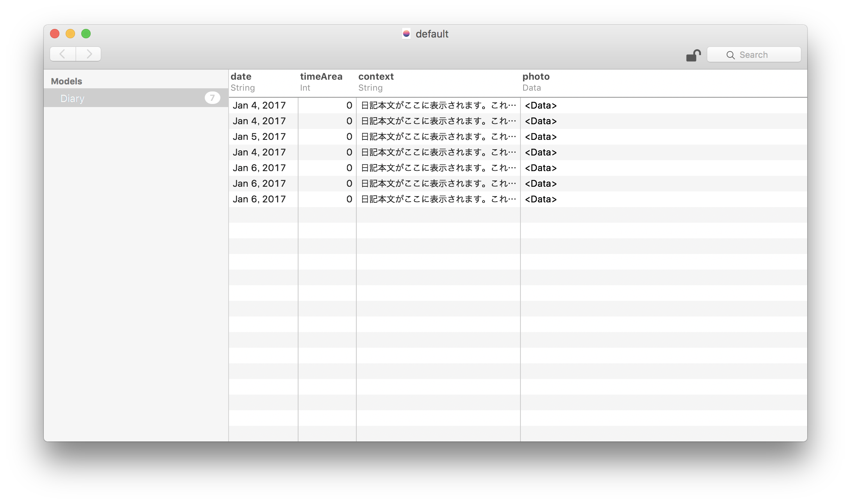Select the Jan 5, 2017 date cell
This screenshot has height=504, width=851.
[x=259, y=137]
